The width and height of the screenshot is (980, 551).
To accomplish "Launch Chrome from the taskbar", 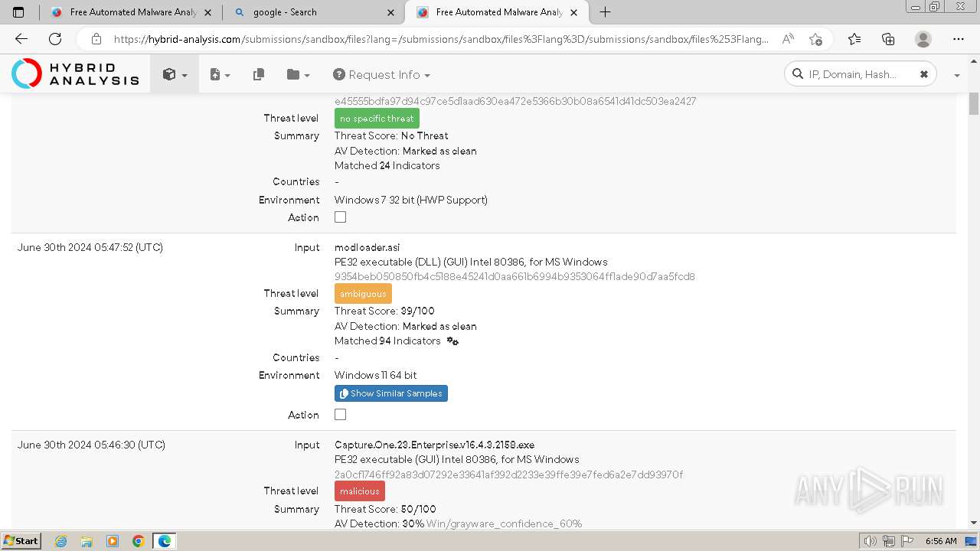I will [139, 541].
